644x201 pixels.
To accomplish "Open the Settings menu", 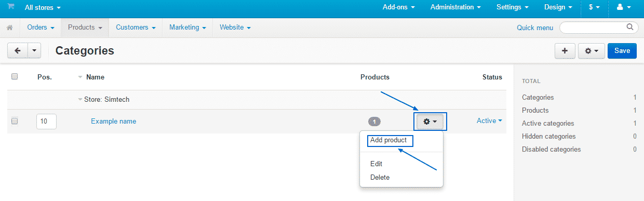I will pos(512,7).
